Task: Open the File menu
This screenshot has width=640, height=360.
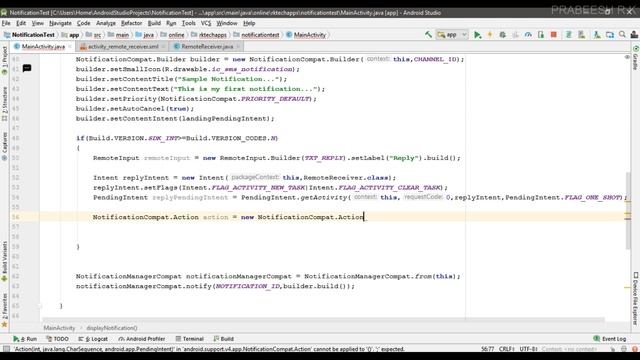Action: pos(6,23)
